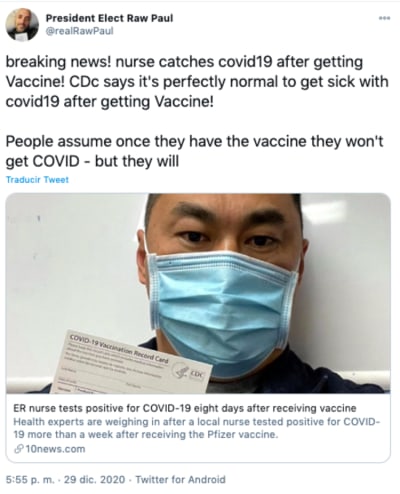Open the headline ER nurse tests positive for COVID-19

[185, 408]
